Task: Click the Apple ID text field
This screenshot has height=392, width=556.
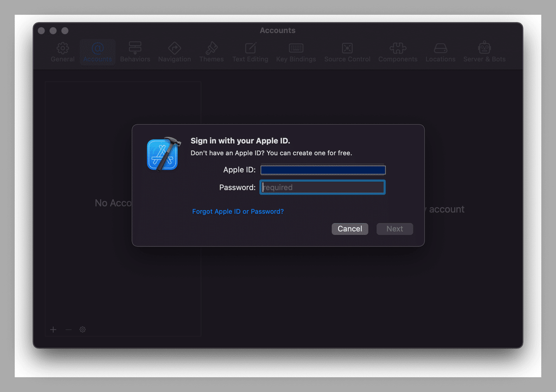Action: pos(323,170)
